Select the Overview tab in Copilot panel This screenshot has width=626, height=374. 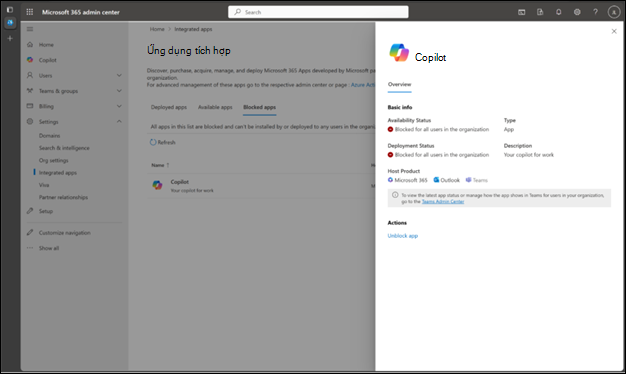(399, 84)
